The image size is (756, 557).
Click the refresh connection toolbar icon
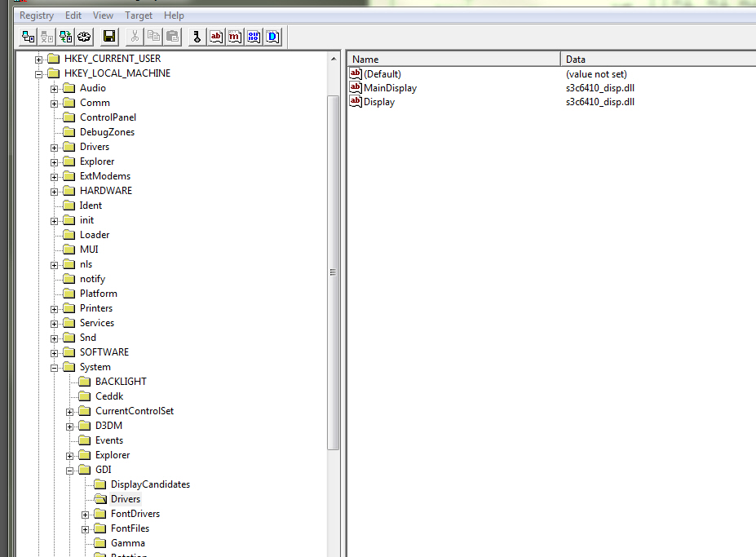click(x=65, y=37)
